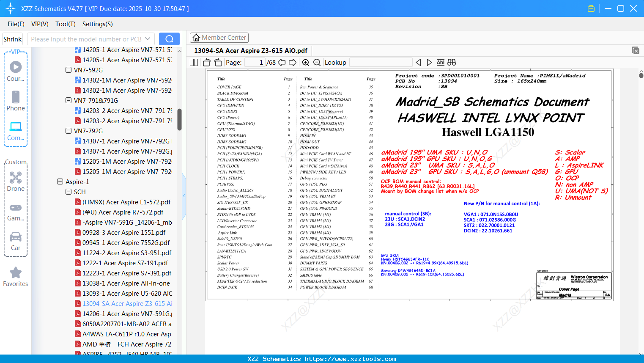Screen dimensions: 644x363
Task: Collapse the left panel using the splitter handle
Action: coord(184,196)
